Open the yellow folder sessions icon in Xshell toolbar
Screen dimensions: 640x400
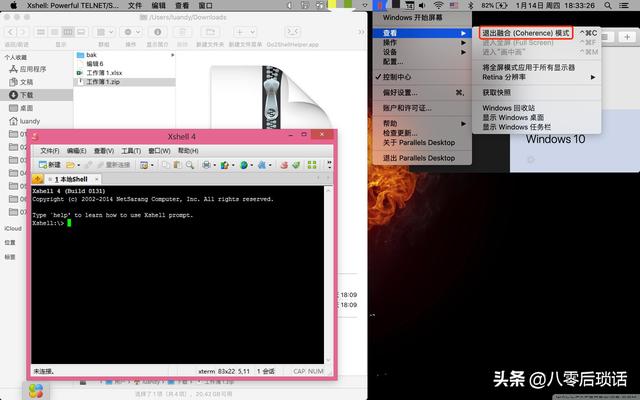[70, 165]
